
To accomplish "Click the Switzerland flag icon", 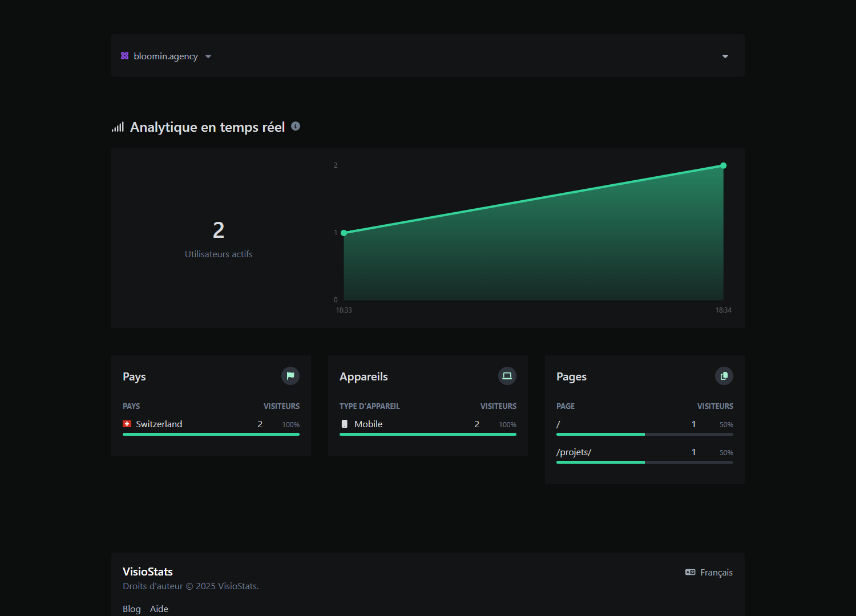I will tap(127, 424).
